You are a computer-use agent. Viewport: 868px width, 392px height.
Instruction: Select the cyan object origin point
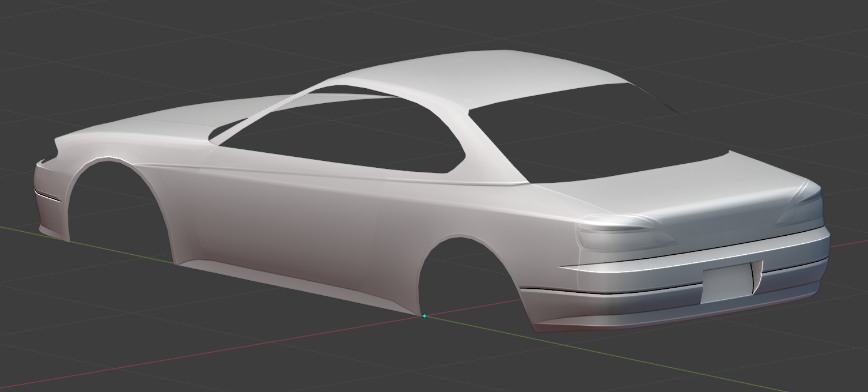tap(424, 316)
